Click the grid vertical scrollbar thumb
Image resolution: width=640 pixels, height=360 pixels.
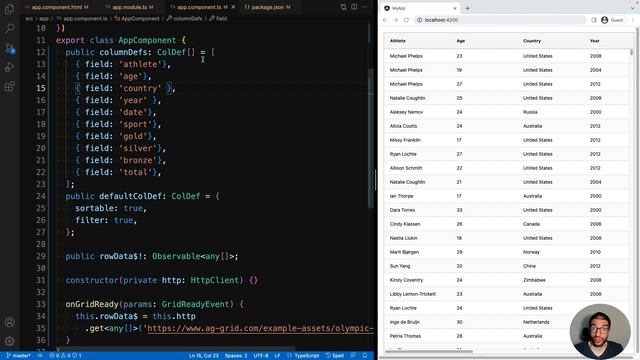pyautogui.click(x=632, y=52)
